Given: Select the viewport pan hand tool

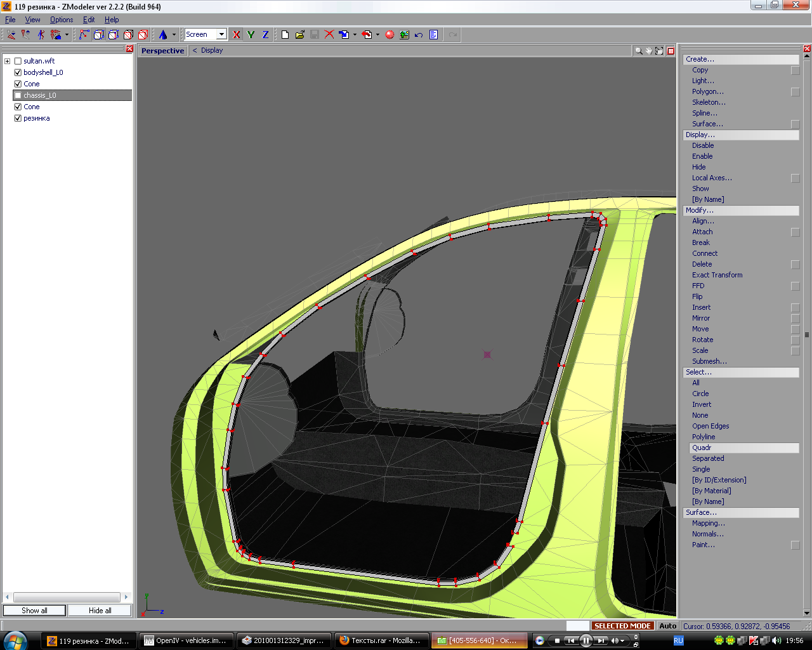Looking at the screenshot, I should (649, 51).
